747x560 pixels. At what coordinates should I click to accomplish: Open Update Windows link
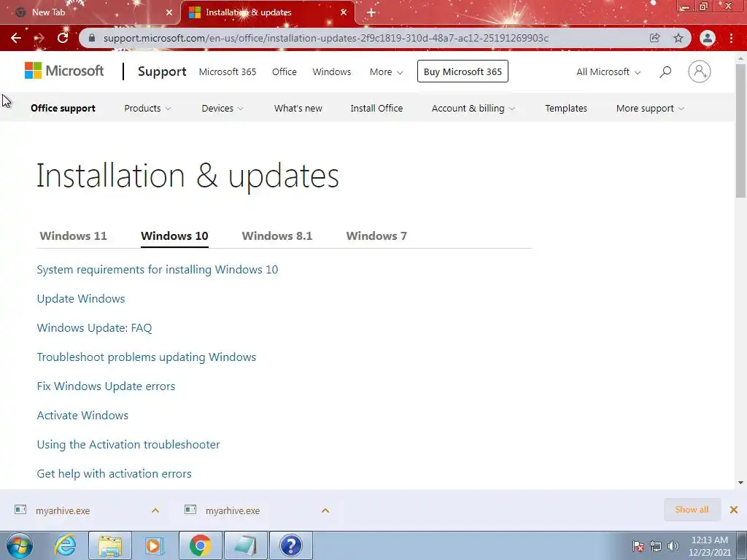[81, 298]
